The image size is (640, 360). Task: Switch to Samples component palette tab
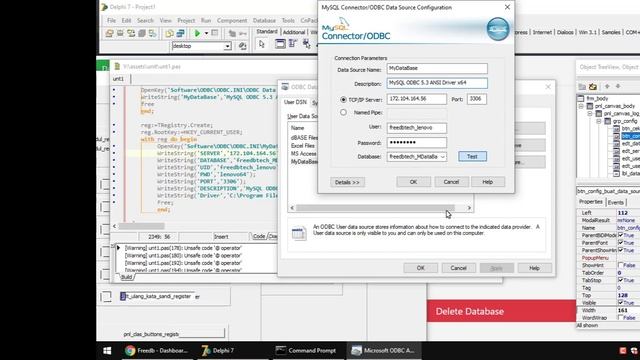(611, 32)
